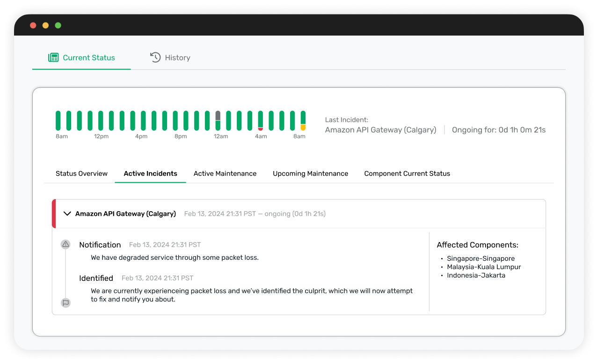Select the Status Overview tab

(x=81, y=173)
